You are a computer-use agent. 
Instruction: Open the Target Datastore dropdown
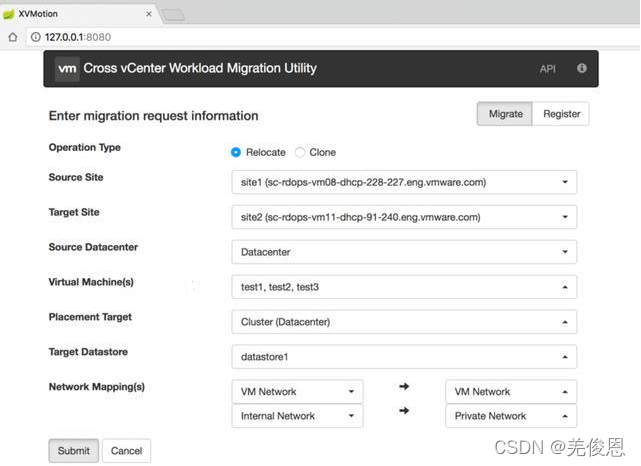404,357
